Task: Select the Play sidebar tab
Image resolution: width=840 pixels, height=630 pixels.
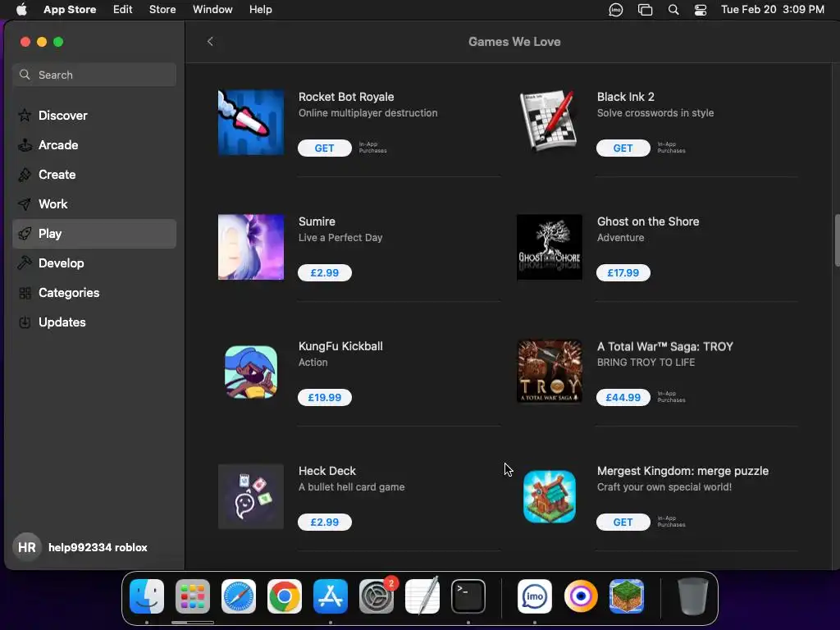Action: coord(94,234)
